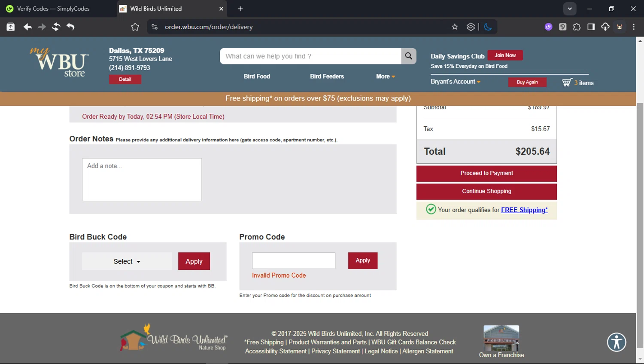
Task: Click the Proceed to Payment button
Action: (486, 173)
